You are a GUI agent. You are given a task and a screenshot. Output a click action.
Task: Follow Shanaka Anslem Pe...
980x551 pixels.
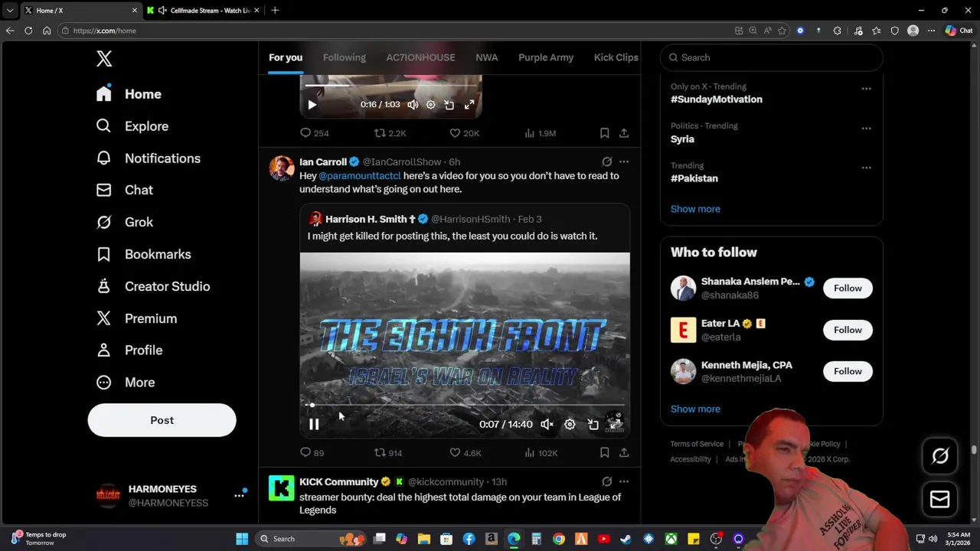pyautogui.click(x=848, y=289)
